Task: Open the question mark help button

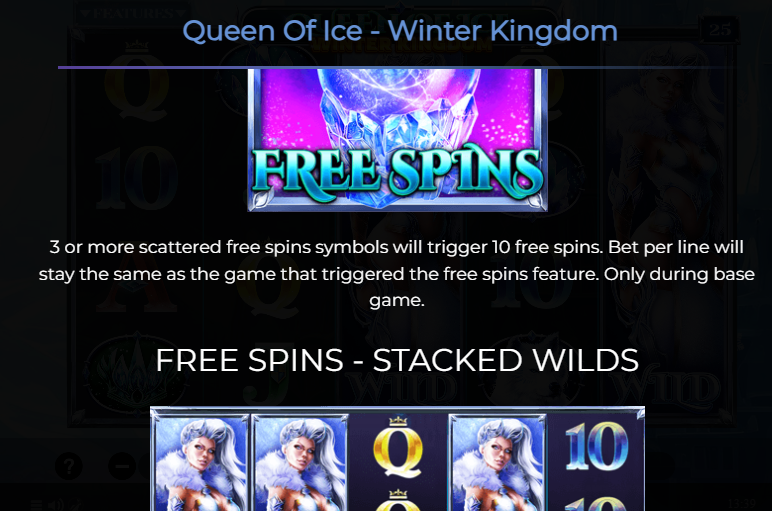Action: pyautogui.click(x=69, y=466)
